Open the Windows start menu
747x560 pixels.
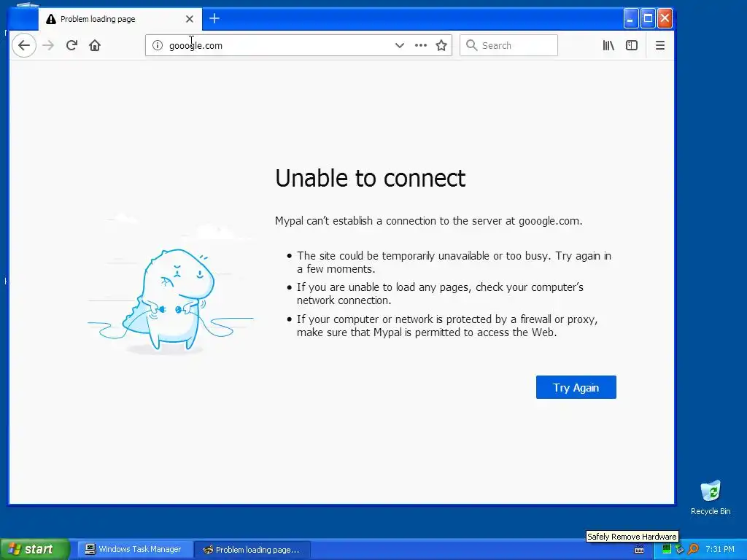tap(34, 549)
